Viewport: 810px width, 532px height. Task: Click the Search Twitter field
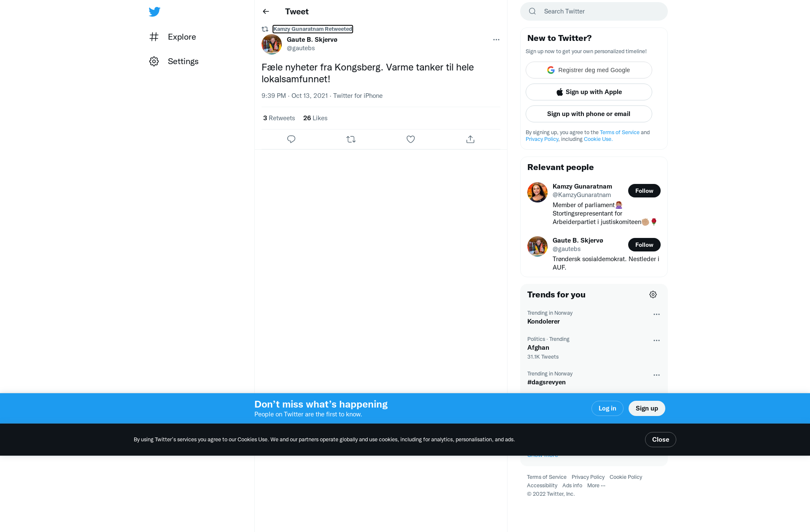[594, 11]
